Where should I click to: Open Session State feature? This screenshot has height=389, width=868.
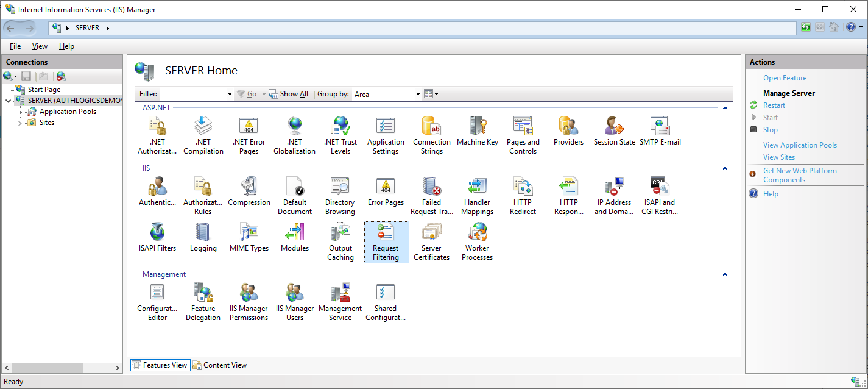(x=614, y=131)
